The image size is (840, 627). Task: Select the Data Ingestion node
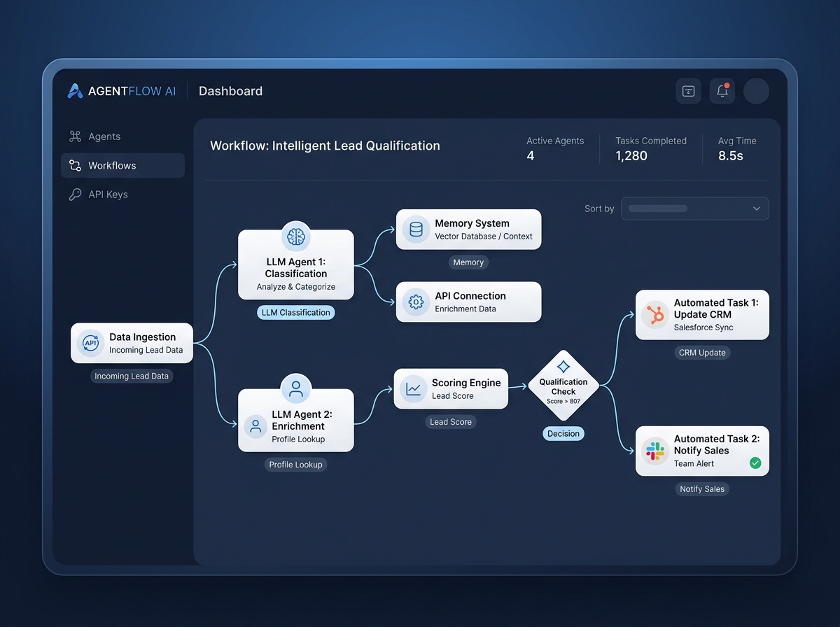132,343
